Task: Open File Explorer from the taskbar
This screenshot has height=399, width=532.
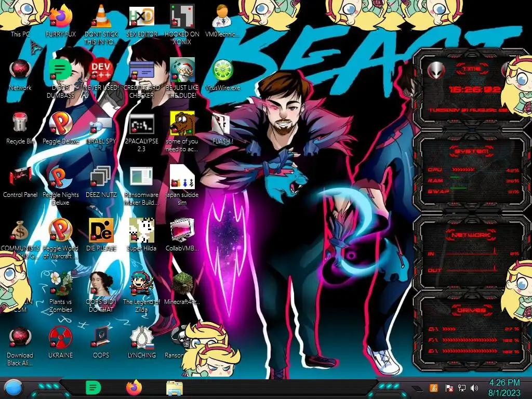Action: tap(175, 388)
